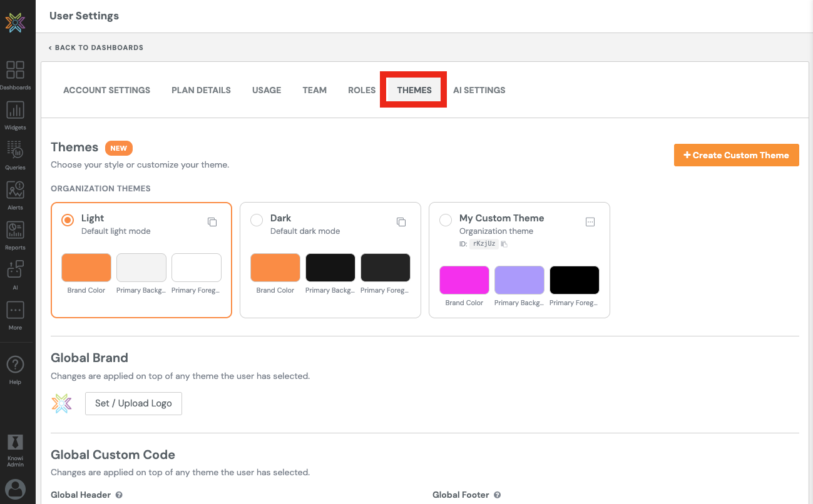The width and height of the screenshot is (813, 504).
Task: Select the Dark theme radio button
Action: pyautogui.click(x=257, y=220)
